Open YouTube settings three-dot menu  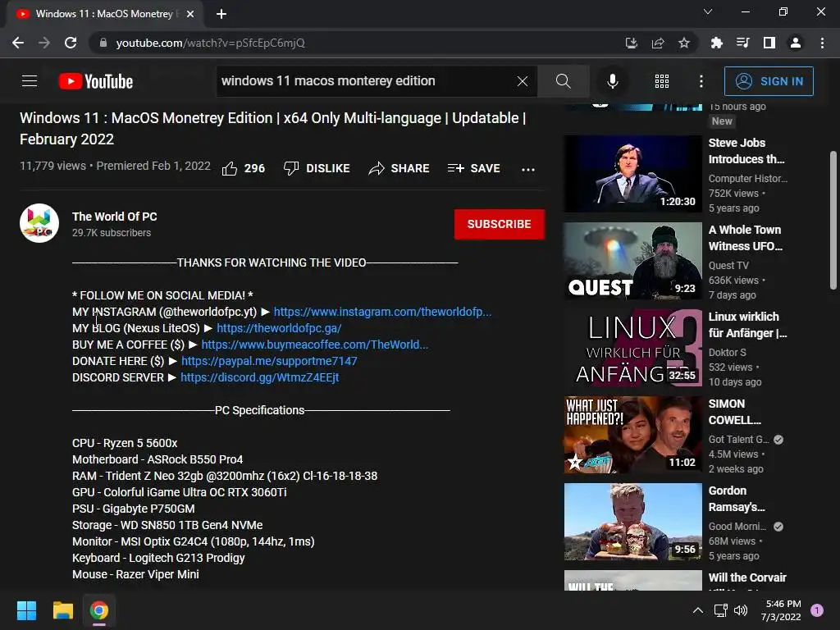pyautogui.click(x=701, y=81)
